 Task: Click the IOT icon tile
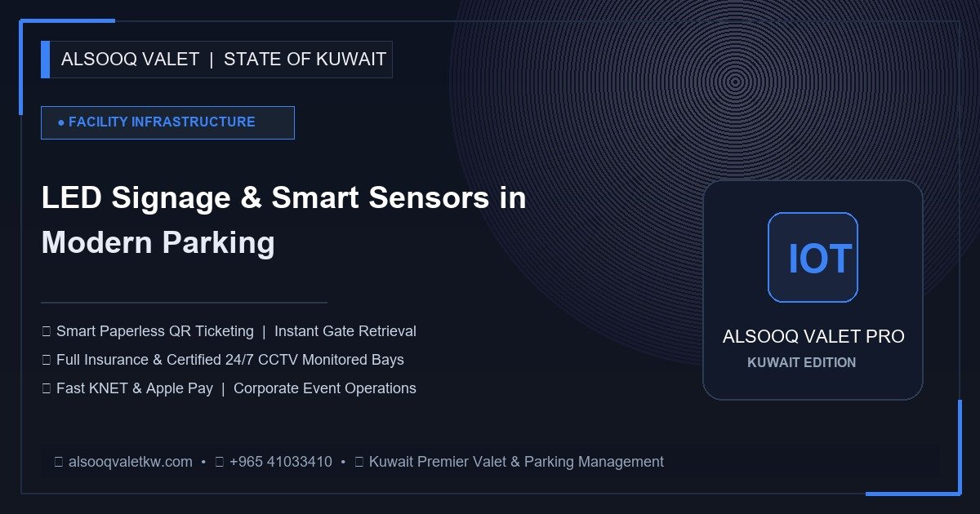(x=813, y=257)
